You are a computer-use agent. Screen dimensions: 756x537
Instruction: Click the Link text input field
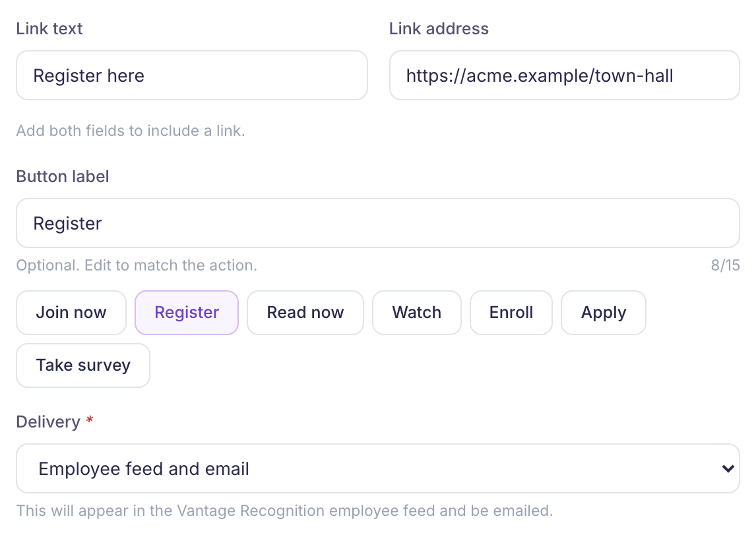192,75
